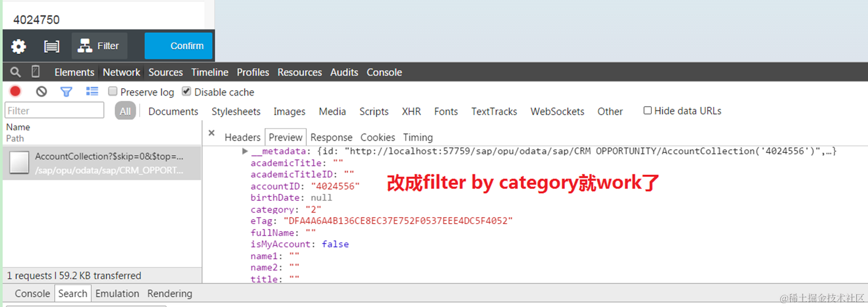Open the Console panel in top bar
Screen dimensions: 868x307
384,72
